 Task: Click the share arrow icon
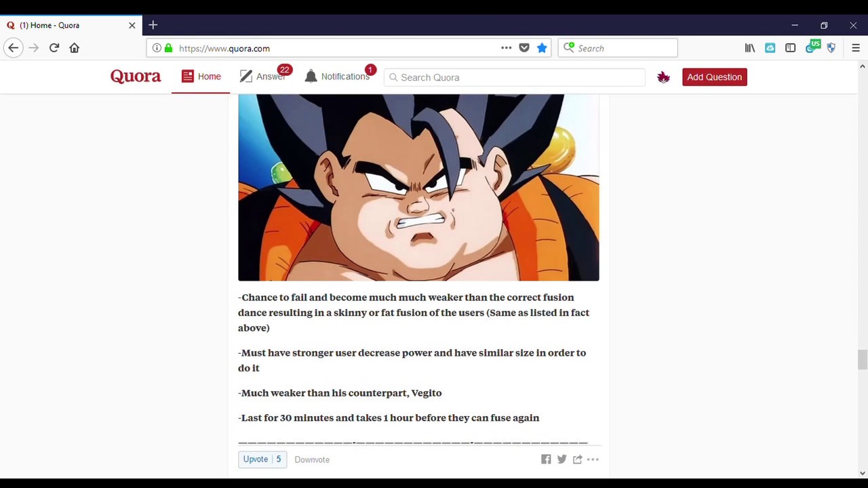[x=577, y=459]
